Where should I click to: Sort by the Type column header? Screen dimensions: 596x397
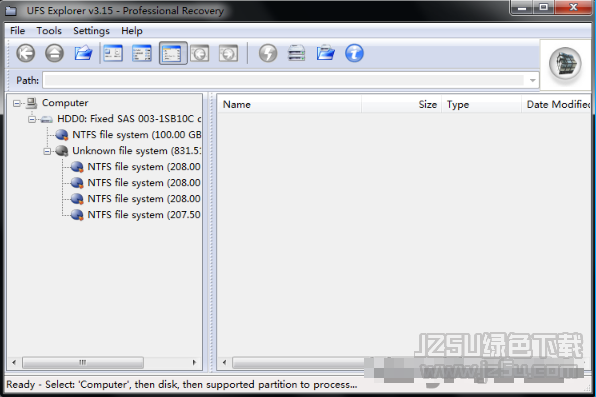tap(481, 104)
